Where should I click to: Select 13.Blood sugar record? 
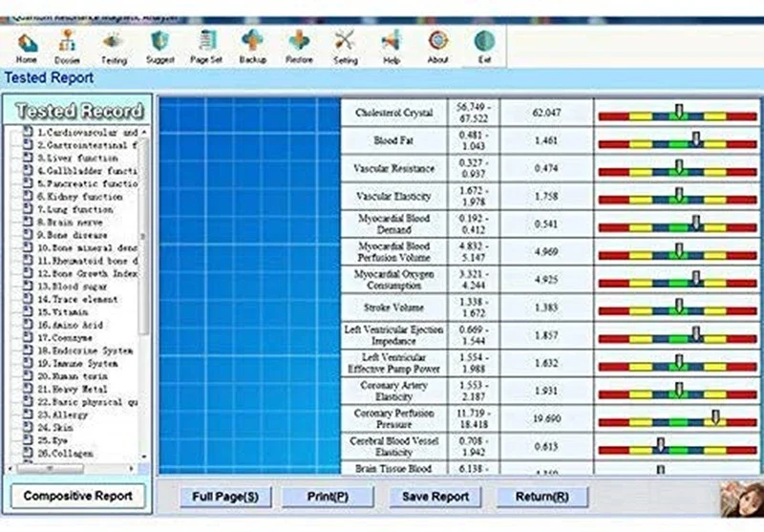[x=73, y=287]
